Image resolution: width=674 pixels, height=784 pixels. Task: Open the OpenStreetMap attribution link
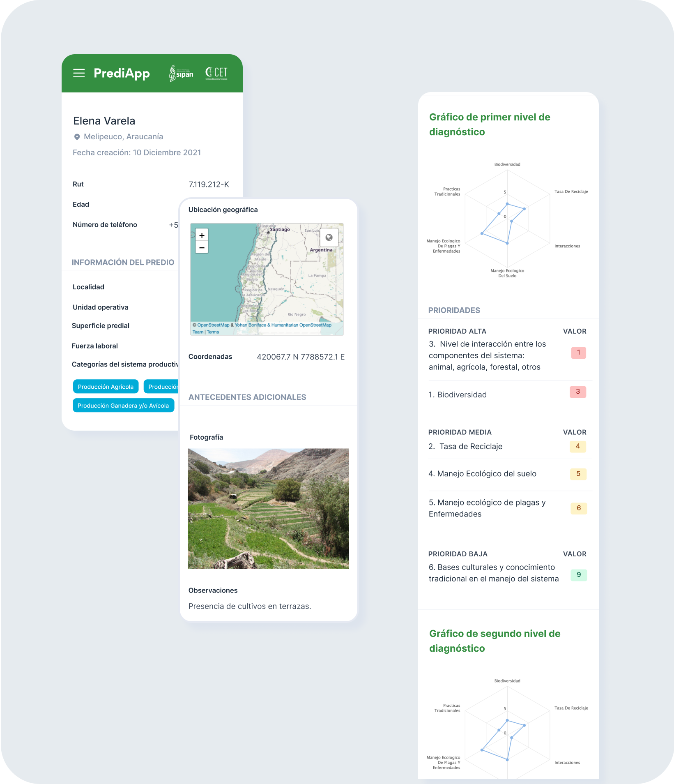tap(213, 325)
